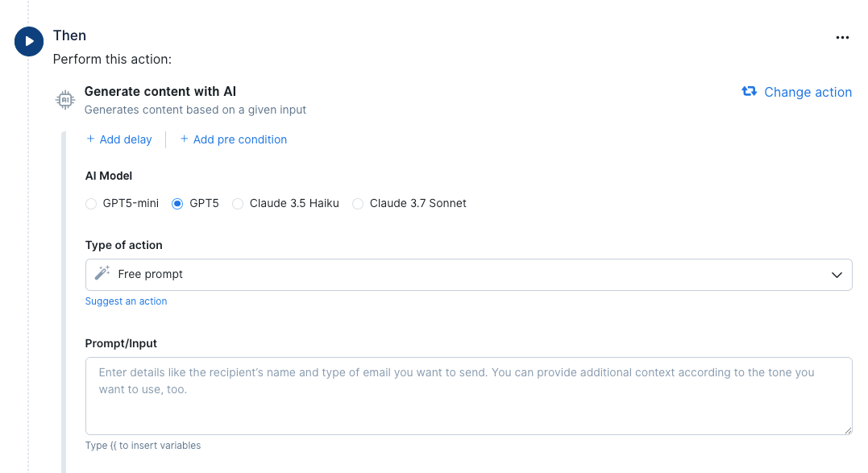This screenshot has height=473, width=868.
Task: Click Suggest an action link
Action: pos(127,301)
